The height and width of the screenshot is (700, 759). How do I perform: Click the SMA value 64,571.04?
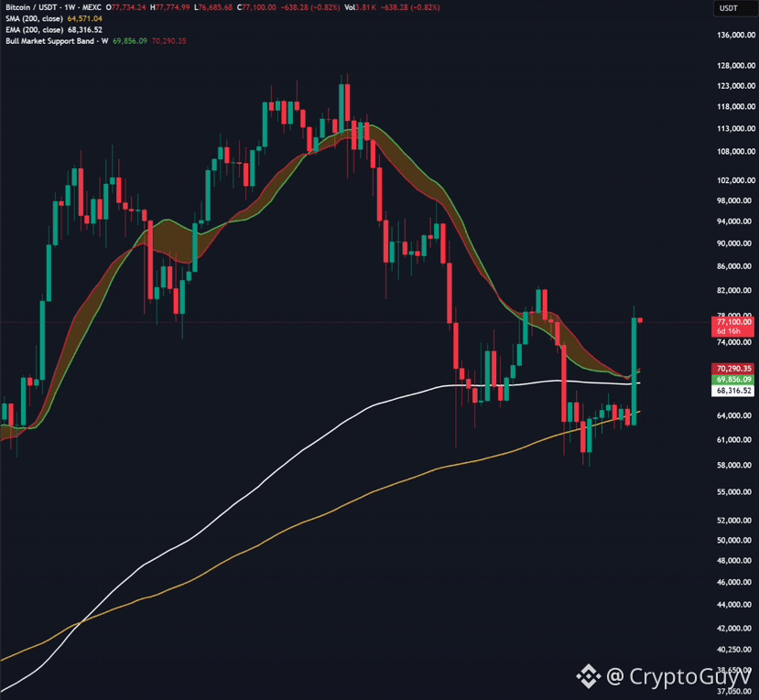[x=85, y=18]
